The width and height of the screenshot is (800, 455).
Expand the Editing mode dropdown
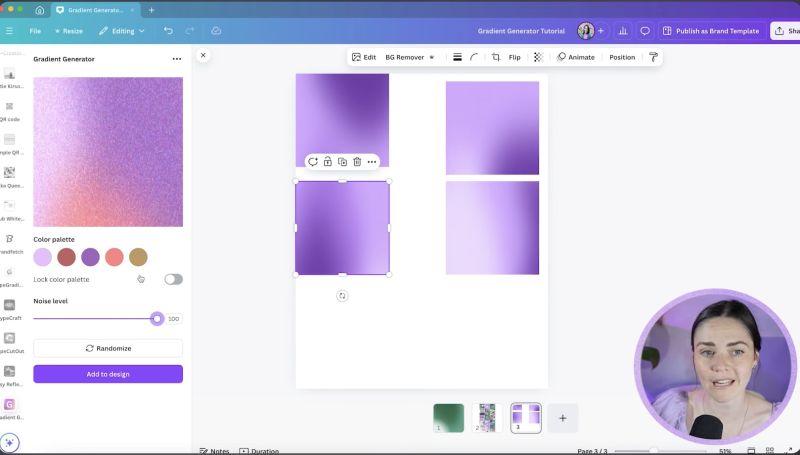[x=122, y=31]
